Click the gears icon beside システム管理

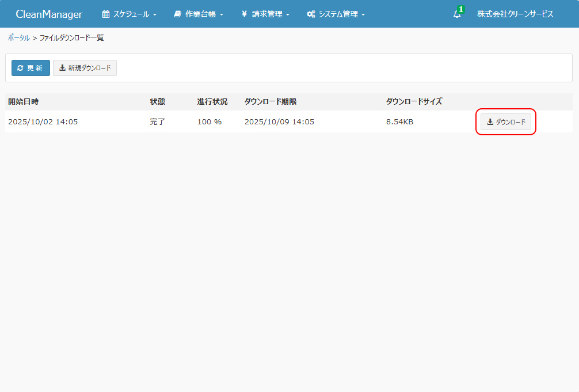pyautogui.click(x=311, y=14)
